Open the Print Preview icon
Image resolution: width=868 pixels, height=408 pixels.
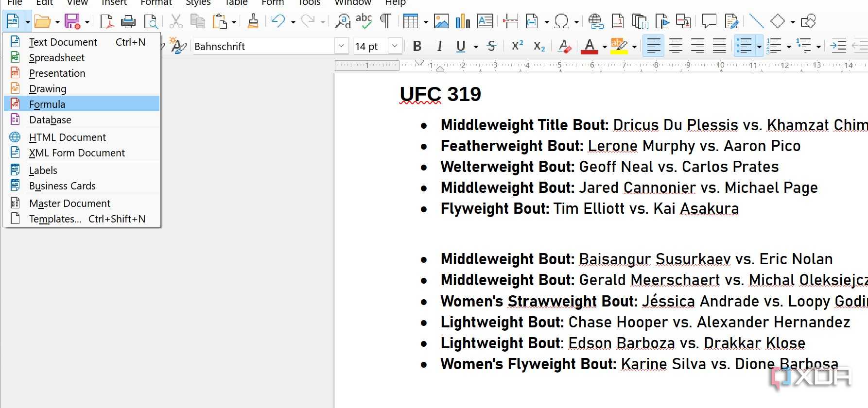pyautogui.click(x=151, y=21)
